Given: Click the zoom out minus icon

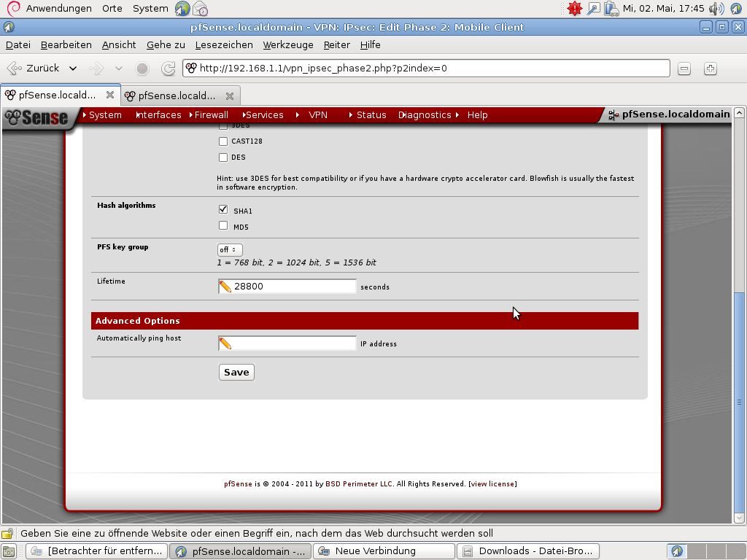Looking at the screenshot, I should (684, 69).
